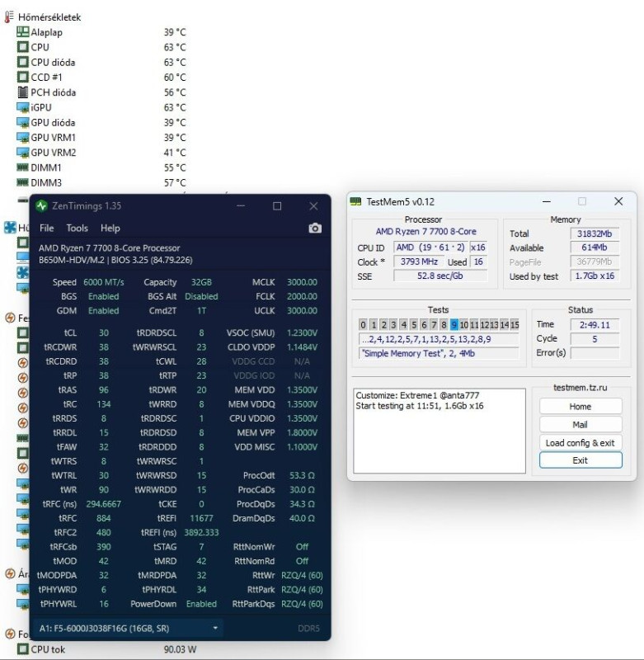Image resolution: width=644 pixels, height=660 pixels.
Task: Click the ZenTimings app logo icon
Action: (41, 205)
